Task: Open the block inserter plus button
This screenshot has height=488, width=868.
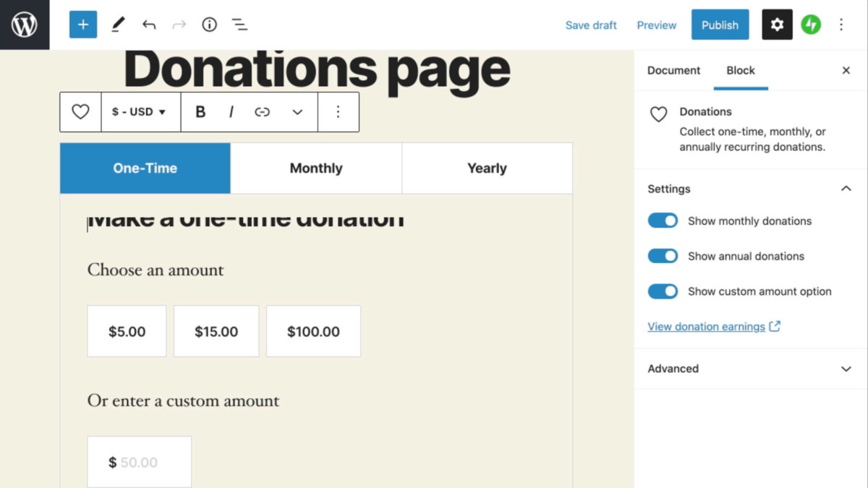Action: tap(83, 25)
